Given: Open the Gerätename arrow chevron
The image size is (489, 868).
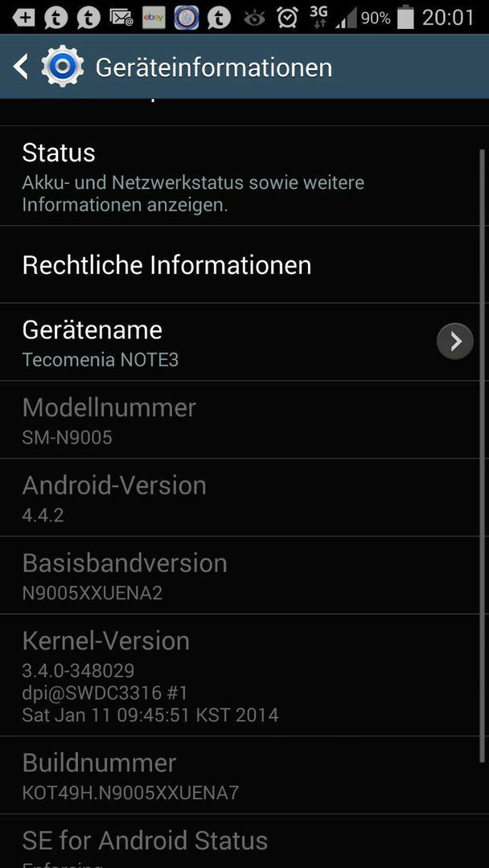Looking at the screenshot, I should [454, 342].
